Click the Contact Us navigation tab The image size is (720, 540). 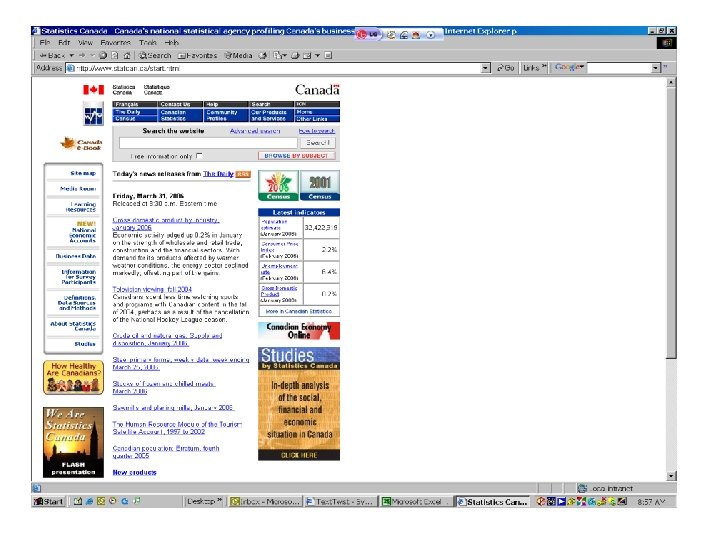tap(180, 104)
